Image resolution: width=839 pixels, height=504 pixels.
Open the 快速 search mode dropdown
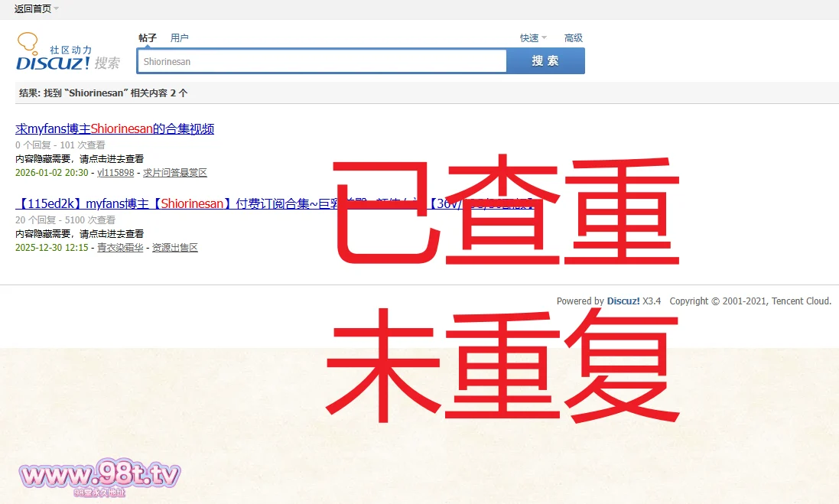pos(533,38)
